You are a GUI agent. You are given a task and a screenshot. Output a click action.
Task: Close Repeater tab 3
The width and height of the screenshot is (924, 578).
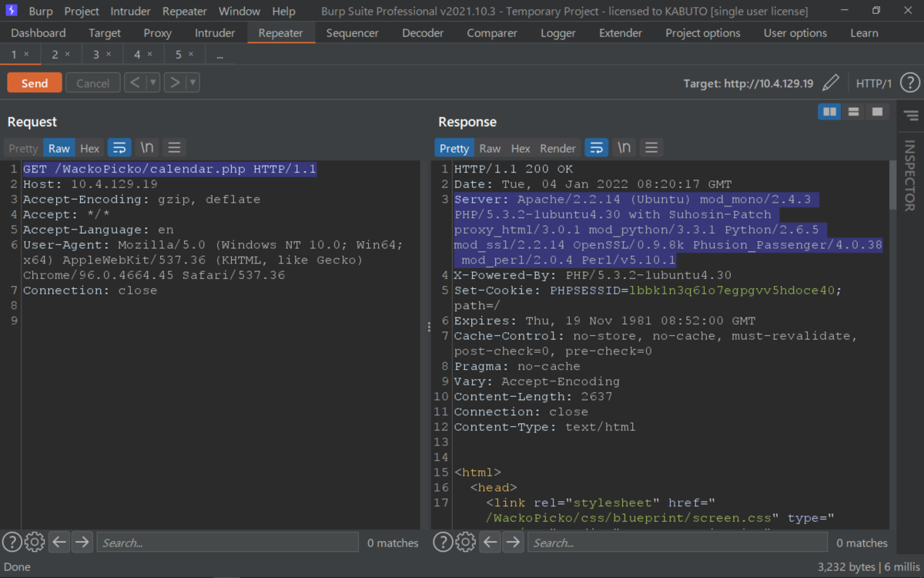click(x=109, y=54)
